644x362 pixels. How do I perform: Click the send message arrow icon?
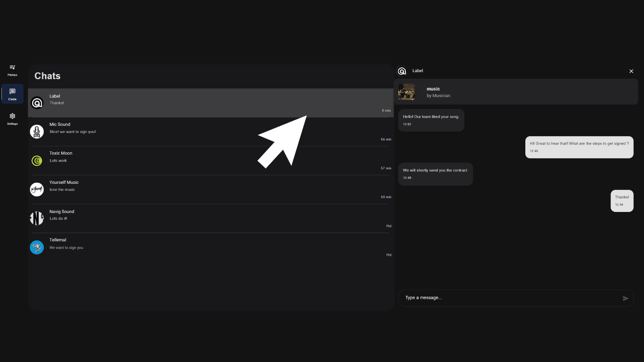pyautogui.click(x=626, y=298)
